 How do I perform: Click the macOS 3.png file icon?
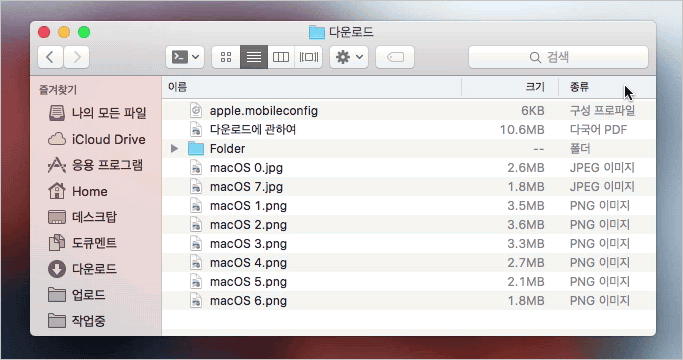click(x=196, y=244)
